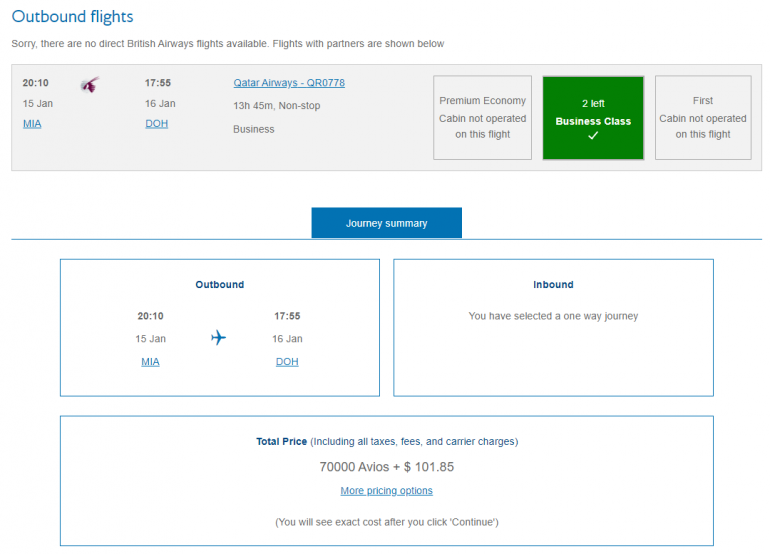Click the 13h 45m, Non-stop duration text

pyautogui.click(x=276, y=106)
